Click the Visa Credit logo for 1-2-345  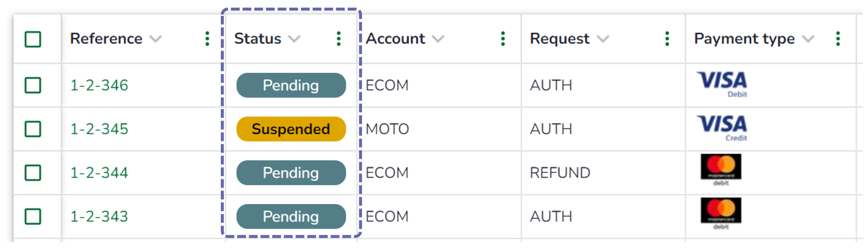[722, 128]
